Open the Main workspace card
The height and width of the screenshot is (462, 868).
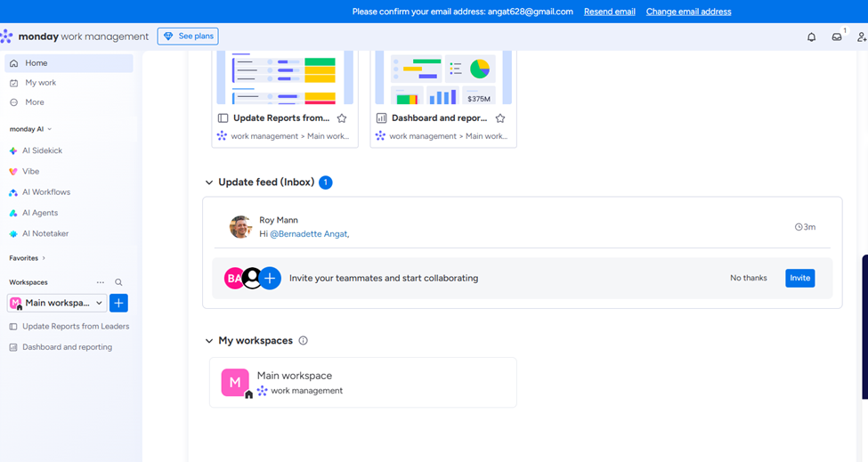(x=363, y=383)
